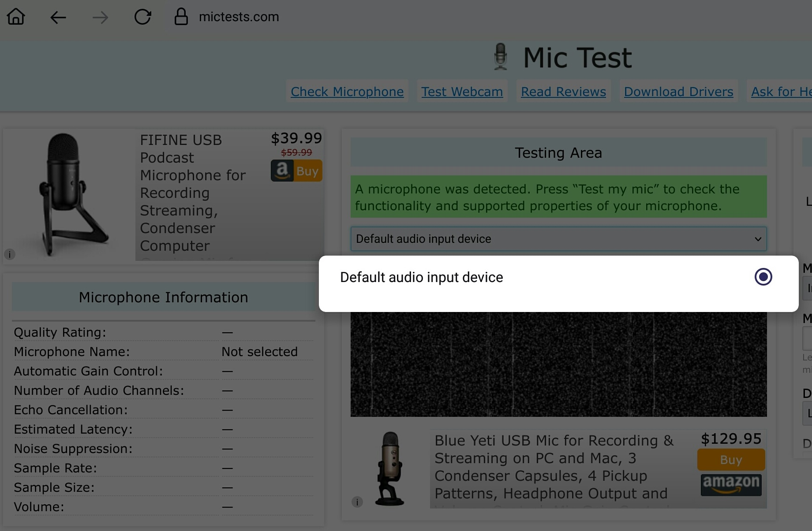The image size is (812, 531).
Task: Open the Blue Yeti USB Mic ad title
Action: pyautogui.click(x=554, y=467)
